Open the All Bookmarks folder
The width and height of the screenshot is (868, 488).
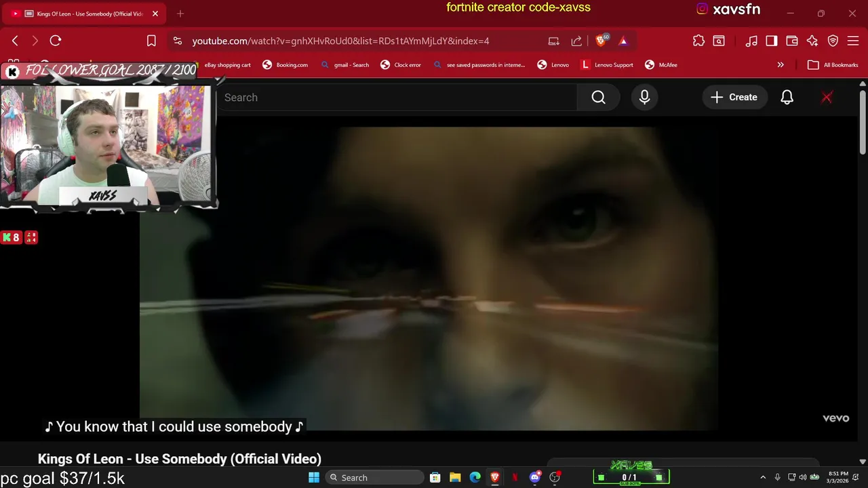click(x=833, y=65)
